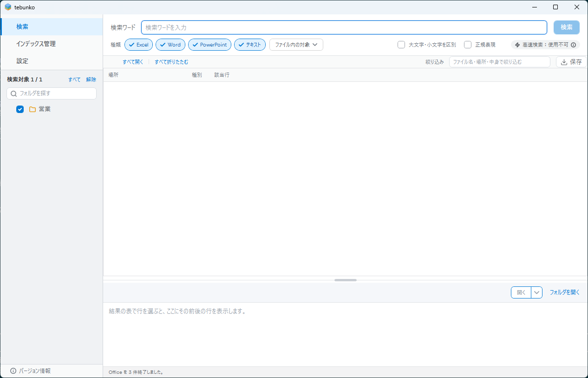Enable 大文字・小文字を区別 checkbox
The width and height of the screenshot is (588, 378).
401,45
